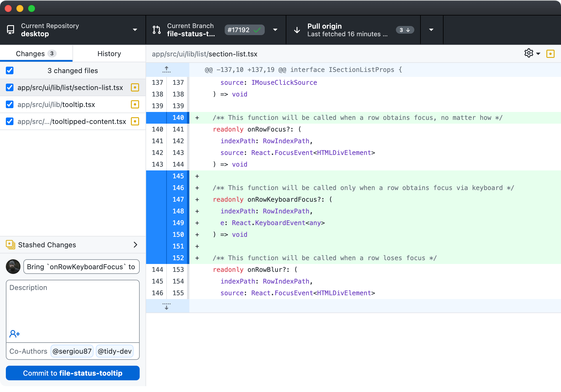Click the expand-hunk-up arrow in diff gutter
Viewport: 561px width, 392px height.
(x=167, y=70)
